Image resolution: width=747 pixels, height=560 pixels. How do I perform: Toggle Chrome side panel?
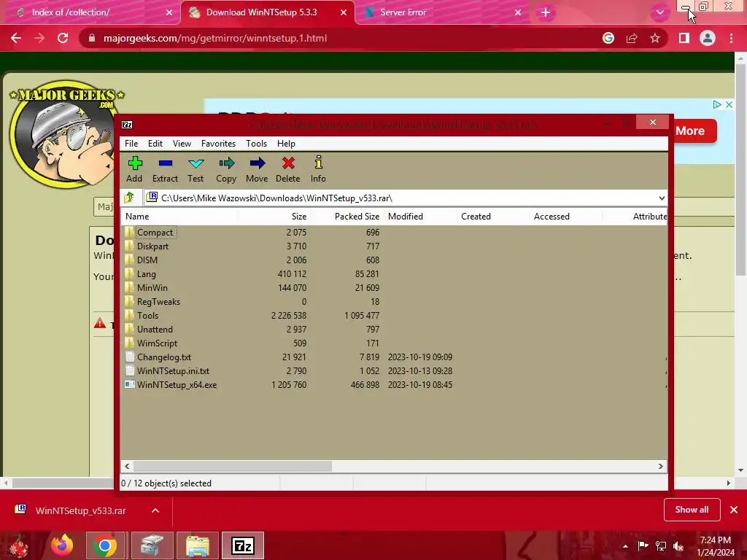pyautogui.click(x=684, y=38)
